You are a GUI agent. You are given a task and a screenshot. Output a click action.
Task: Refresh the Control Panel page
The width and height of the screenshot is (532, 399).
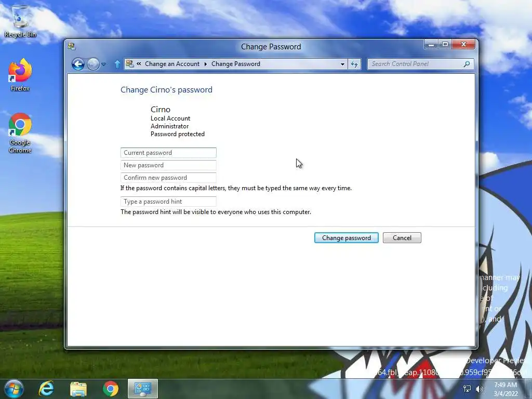(x=354, y=64)
